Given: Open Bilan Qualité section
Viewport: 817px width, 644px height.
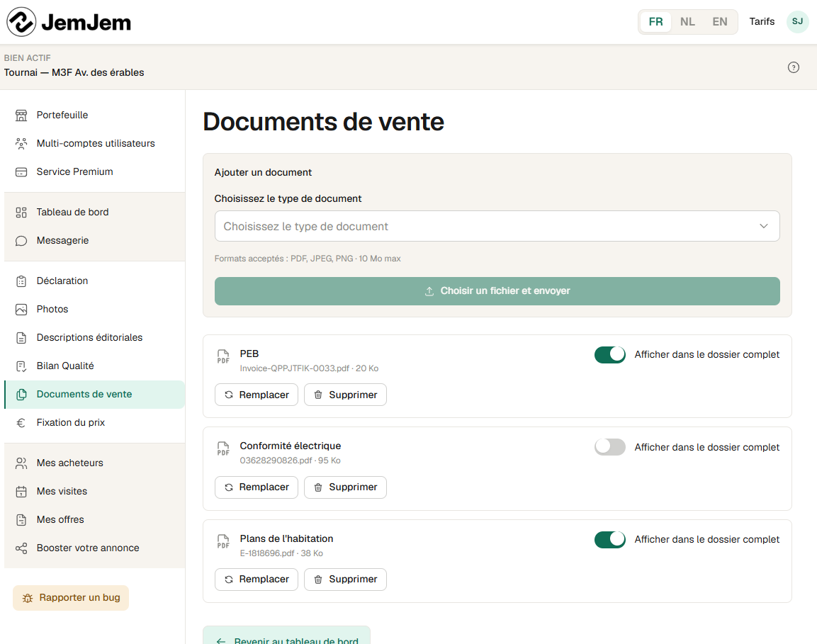Looking at the screenshot, I should (94, 366).
